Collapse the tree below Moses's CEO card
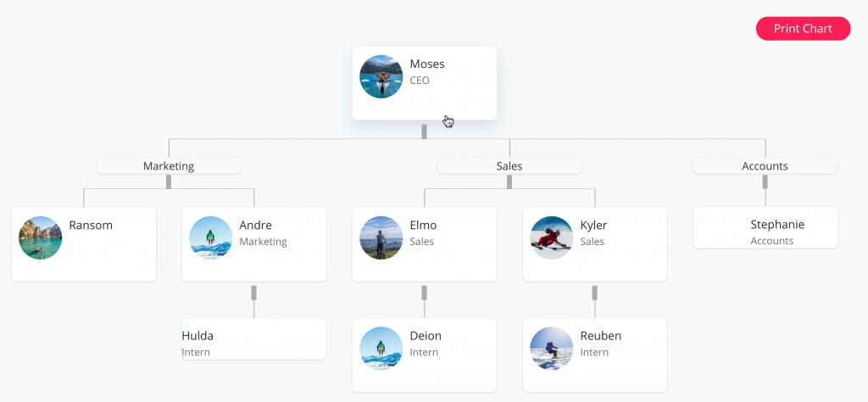This screenshot has width=868, height=402. 424,131
